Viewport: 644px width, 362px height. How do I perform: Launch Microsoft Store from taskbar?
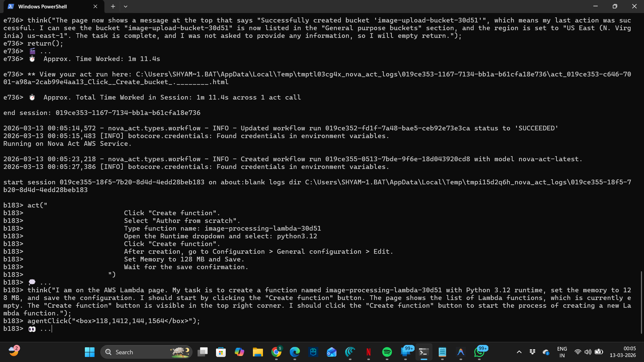[221, 352]
